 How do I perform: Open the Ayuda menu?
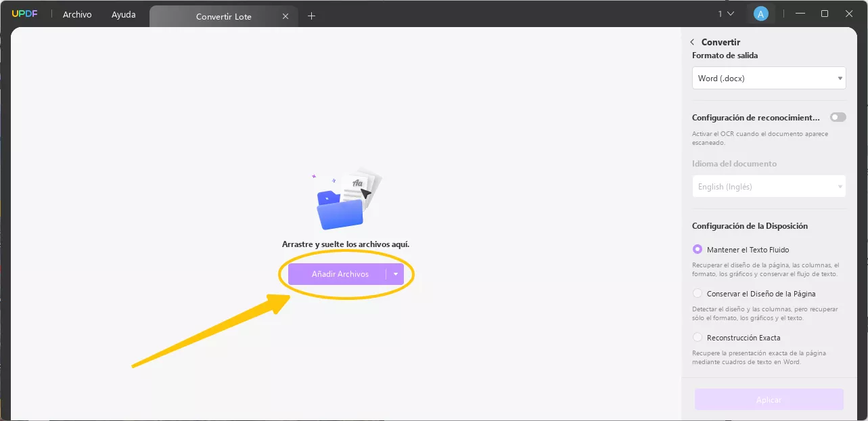(123, 14)
